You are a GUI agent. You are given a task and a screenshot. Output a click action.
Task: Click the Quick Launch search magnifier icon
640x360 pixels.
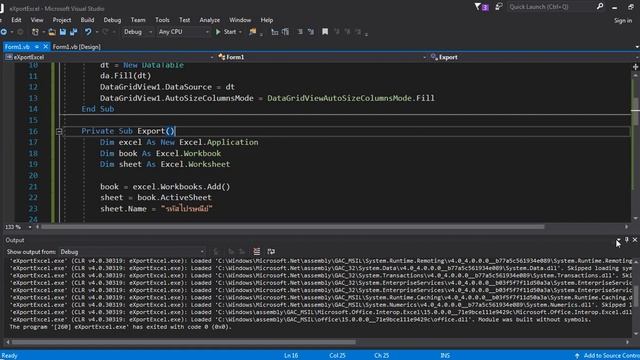coord(600,7)
